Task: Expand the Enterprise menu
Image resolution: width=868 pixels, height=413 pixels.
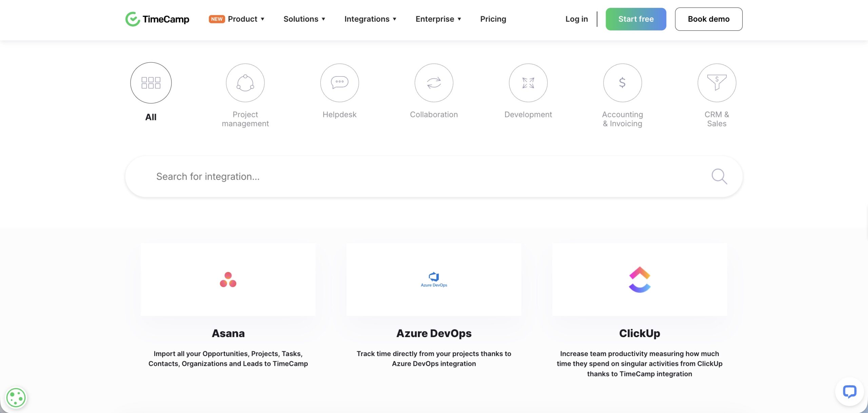Action: point(438,19)
